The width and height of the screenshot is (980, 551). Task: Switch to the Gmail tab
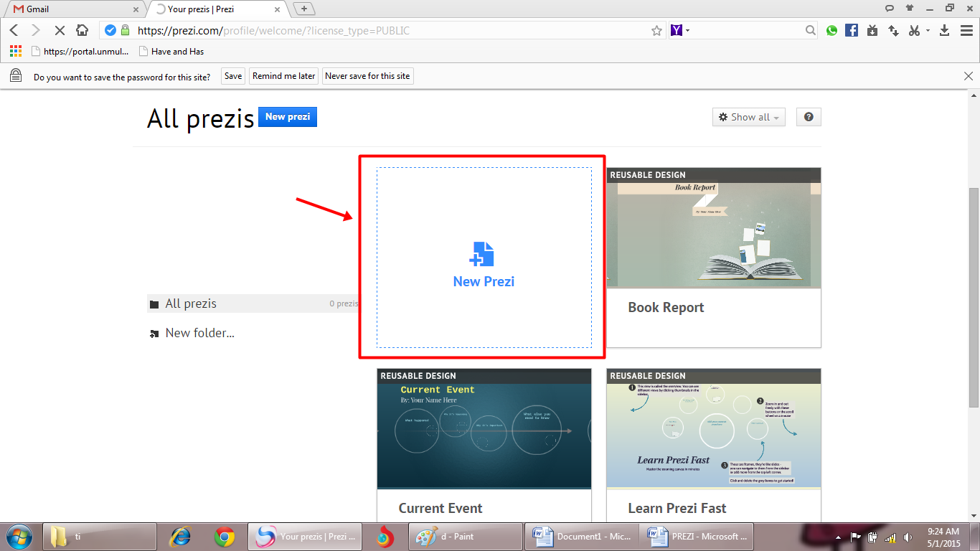(x=76, y=9)
